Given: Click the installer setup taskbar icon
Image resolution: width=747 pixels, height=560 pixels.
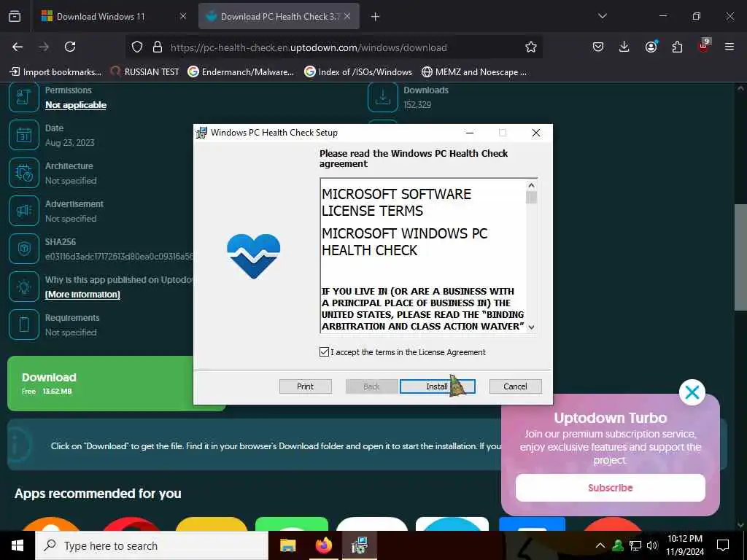Looking at the screenshot, I should (359, 545).
